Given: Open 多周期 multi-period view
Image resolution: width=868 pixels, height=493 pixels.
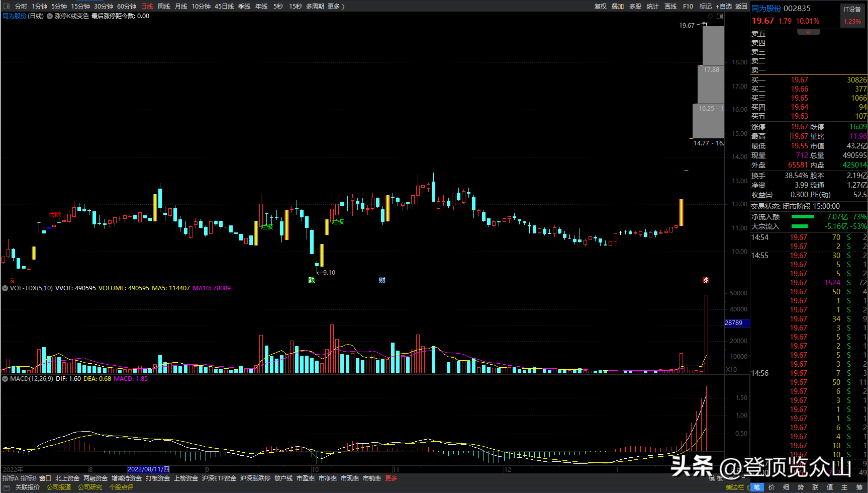Looking at the screenshot, I should (x=315, y=7).
